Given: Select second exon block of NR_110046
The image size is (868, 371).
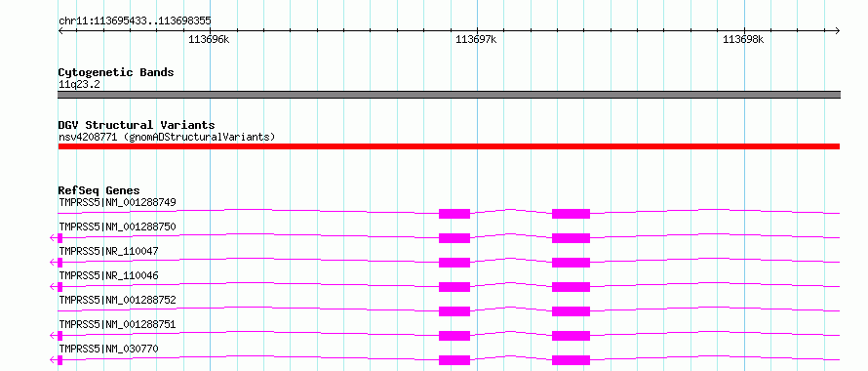Looking at the screenshot, I should coord(571,287).
